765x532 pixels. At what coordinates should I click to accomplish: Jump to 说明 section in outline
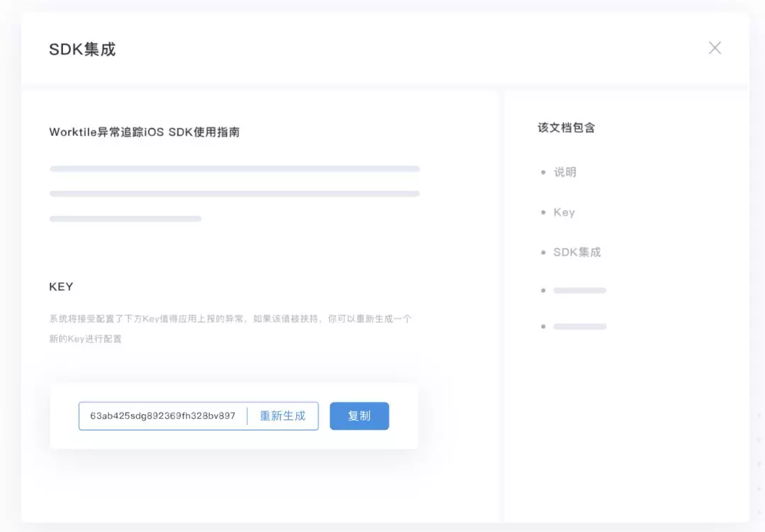coord(565,172)
